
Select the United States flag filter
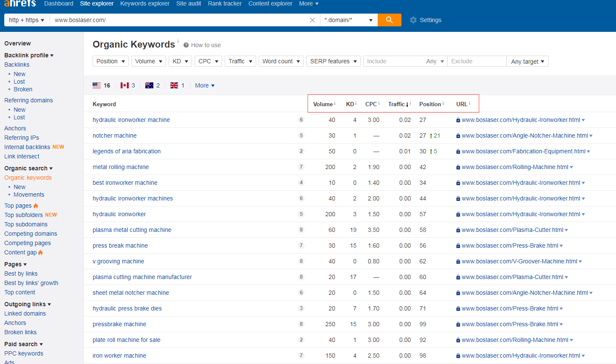(97, 85)
